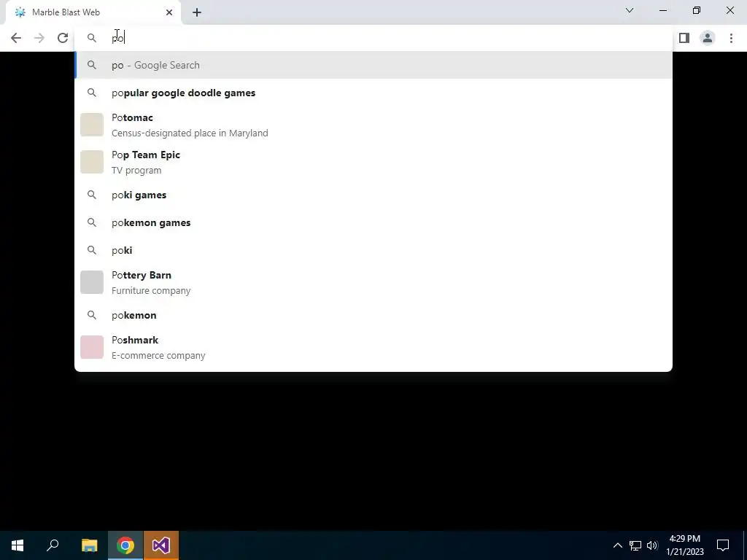
Task: Select 'popular google doodle games' suggestion
Action: 373,93
